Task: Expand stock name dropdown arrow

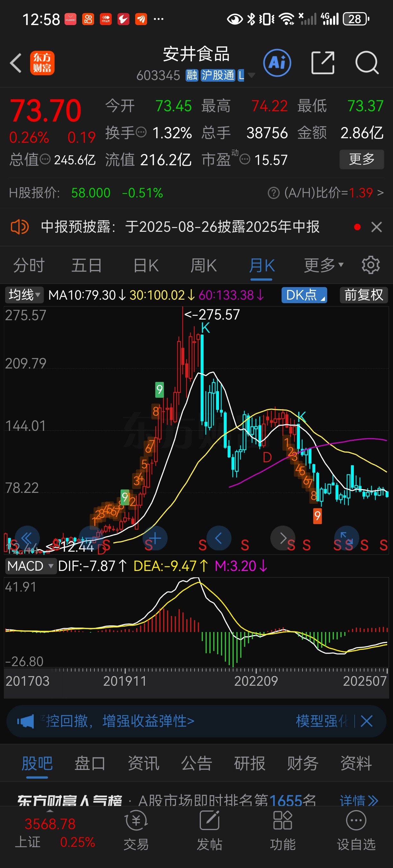Action: pos(251,75)
